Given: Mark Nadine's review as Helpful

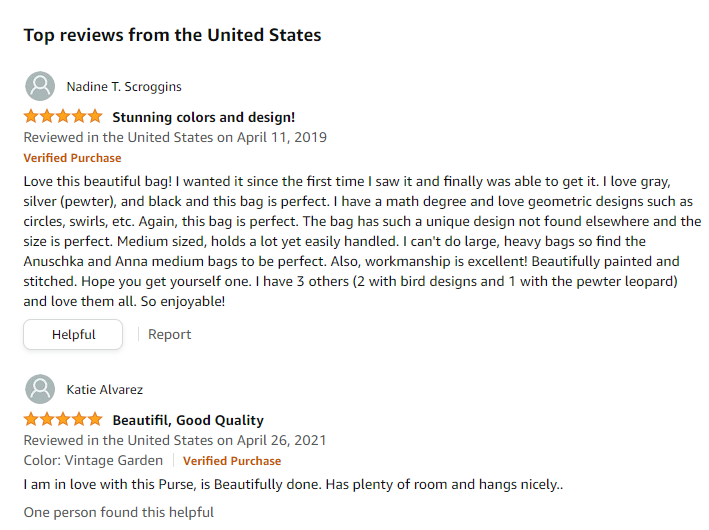Looking at the screenshot, I should (x=73, y=334).
